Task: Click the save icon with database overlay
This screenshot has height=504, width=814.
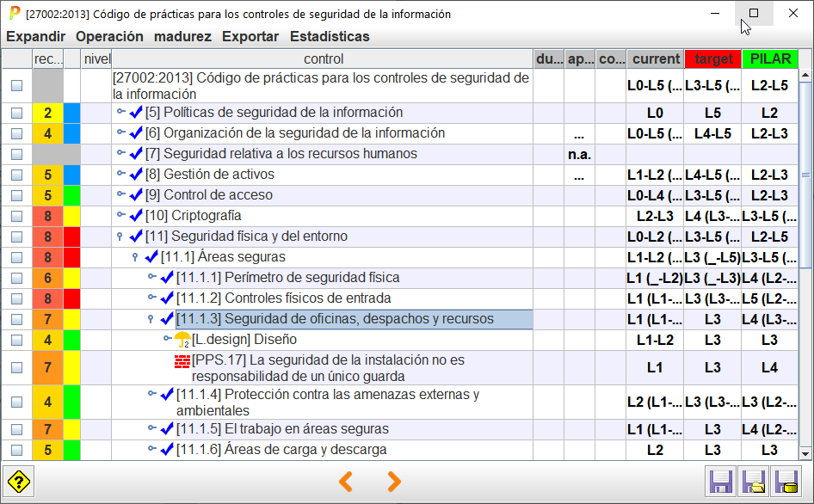Action: (x=783, y=482)
